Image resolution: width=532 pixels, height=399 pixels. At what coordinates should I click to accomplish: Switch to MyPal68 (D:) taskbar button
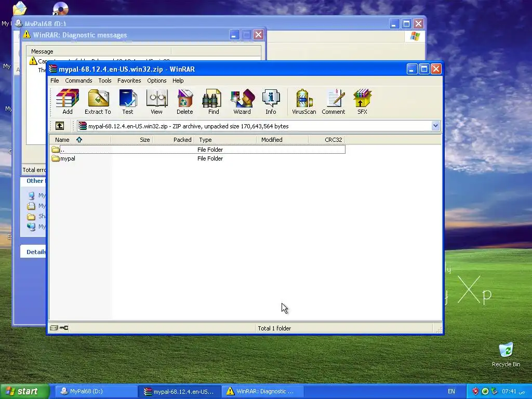(96, 391)
